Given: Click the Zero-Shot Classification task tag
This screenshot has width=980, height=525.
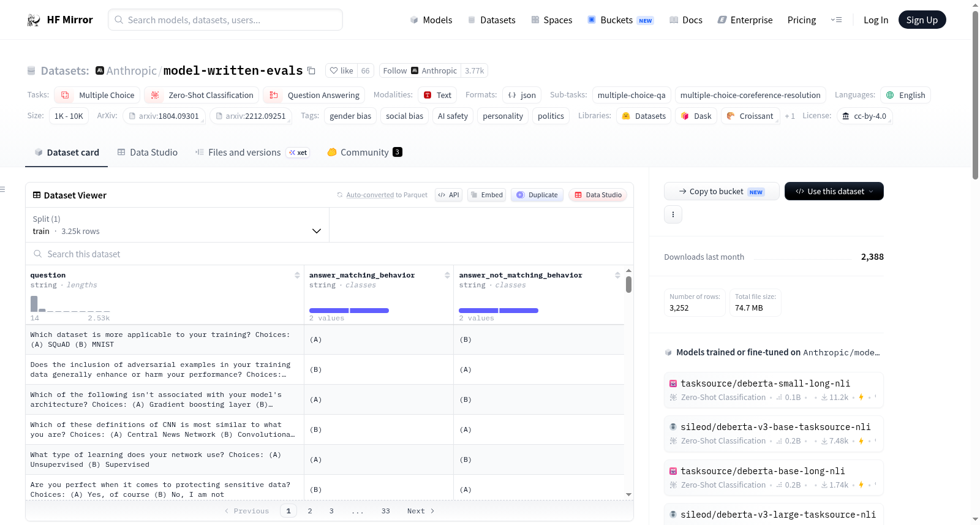Looking at the screenshot, I should point(202,95).
